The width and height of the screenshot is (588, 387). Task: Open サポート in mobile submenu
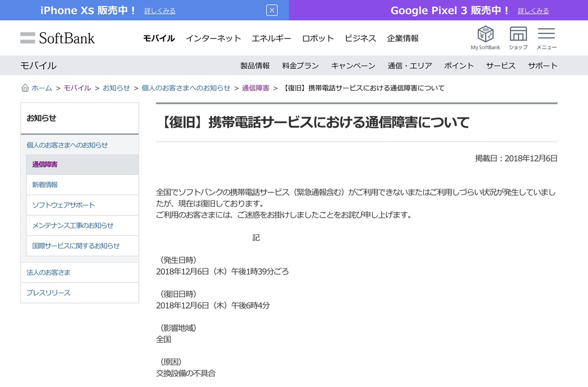[x=543, y=66]
